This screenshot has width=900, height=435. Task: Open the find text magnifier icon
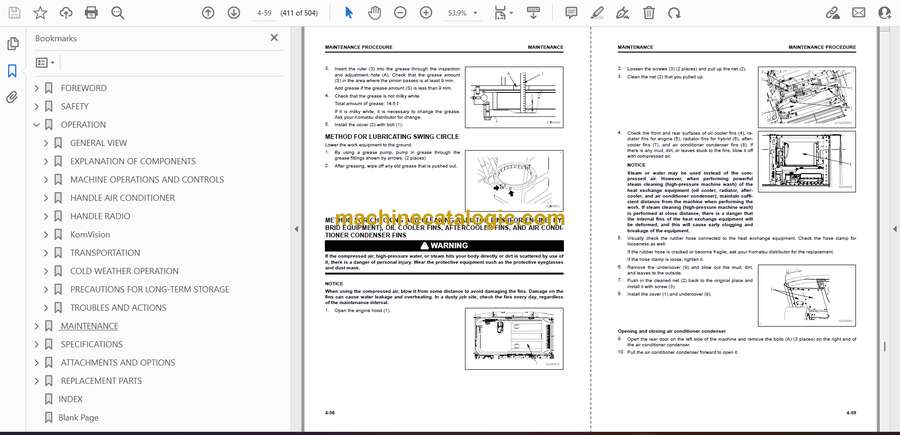click(x=118, y=13)
